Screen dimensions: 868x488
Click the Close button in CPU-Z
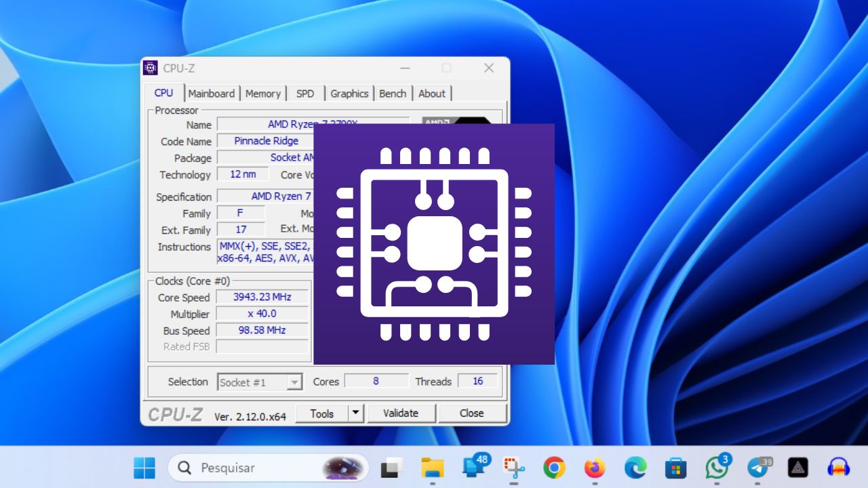(x=472, y=413)
